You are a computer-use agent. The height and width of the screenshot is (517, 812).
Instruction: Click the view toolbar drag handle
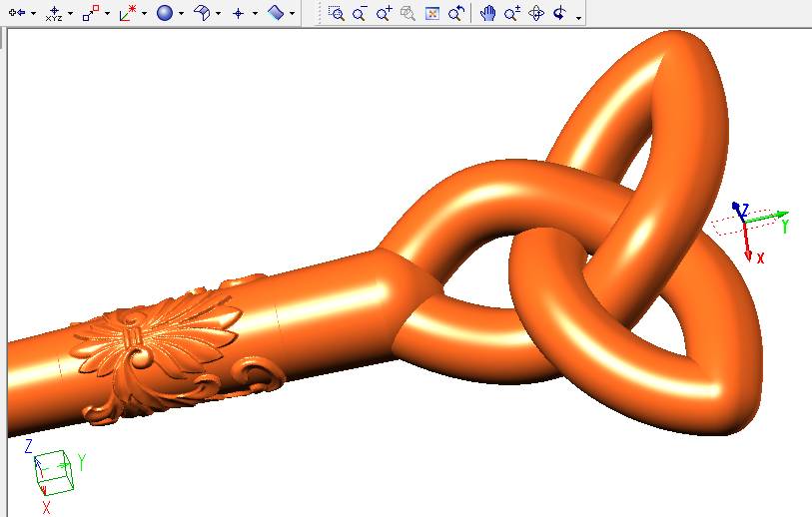[320, 13]
